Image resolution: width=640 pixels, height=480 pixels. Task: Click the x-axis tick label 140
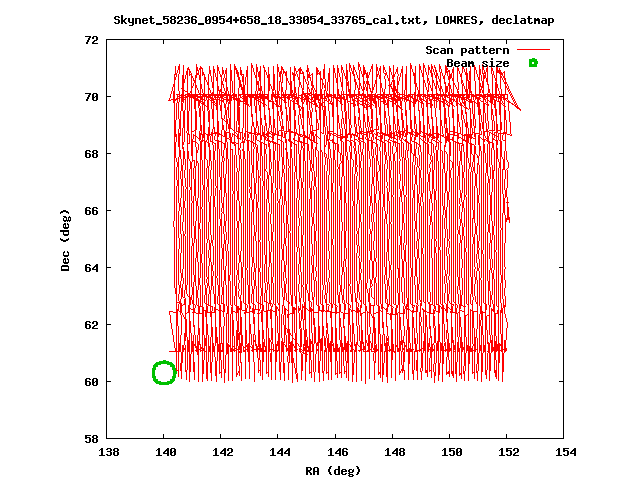pyautogui.click(x=166, y=452)
